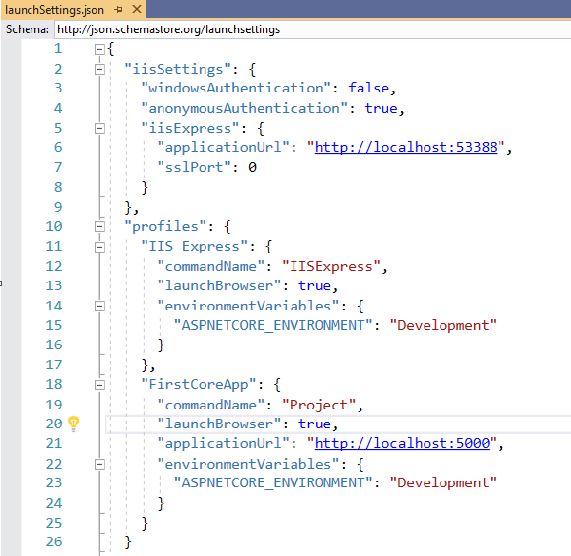Click the true value on line 13
Image resolution: width=571 pixels, height=556 pixels.
(x=315, y=285)
